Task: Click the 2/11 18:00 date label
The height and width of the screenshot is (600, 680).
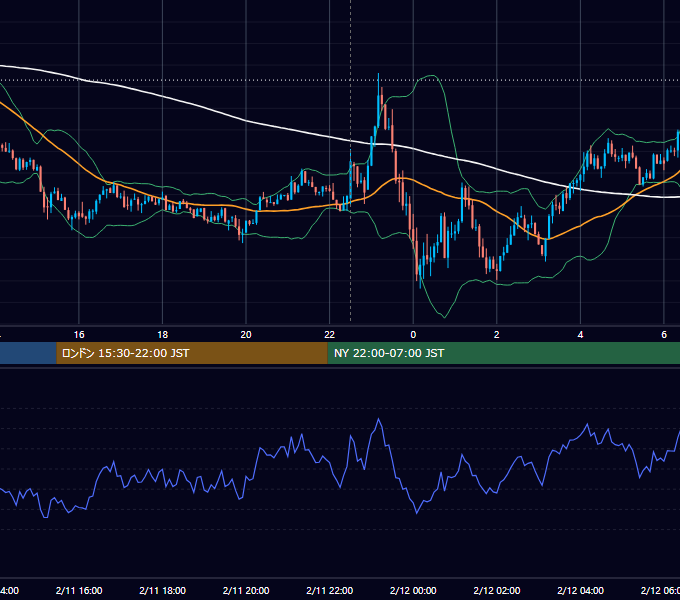Action: point(162,590)
